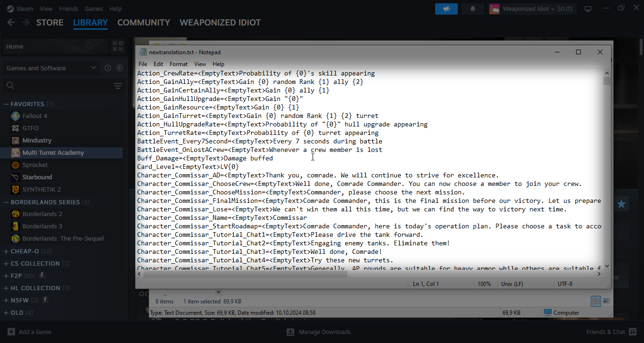Click the Borderlands: The Pre-Sequel icon
Image resolution: width=644 pixels, height=343 pixels.
coord(16,238)
